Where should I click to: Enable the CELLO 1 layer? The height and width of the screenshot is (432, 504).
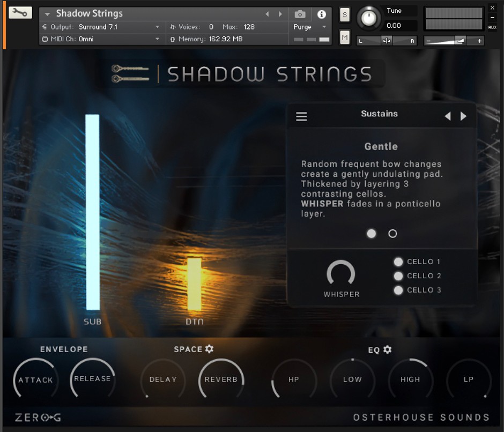point(398,262)
